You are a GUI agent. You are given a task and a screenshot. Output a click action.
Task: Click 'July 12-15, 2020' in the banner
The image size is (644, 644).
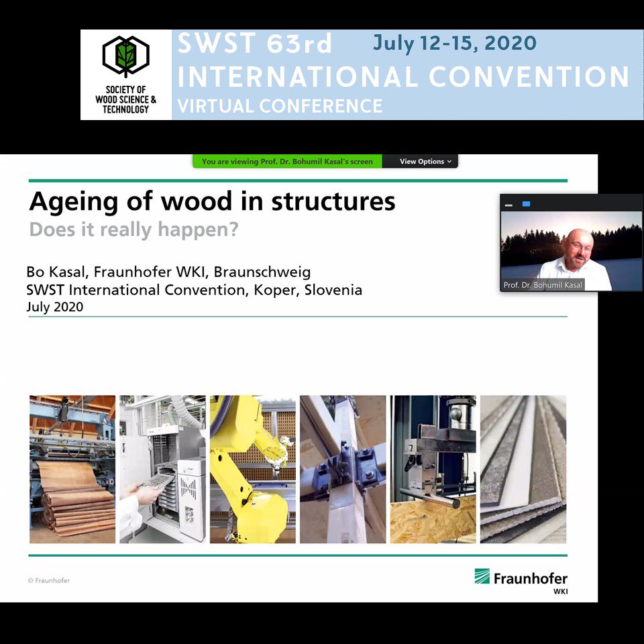455,43
